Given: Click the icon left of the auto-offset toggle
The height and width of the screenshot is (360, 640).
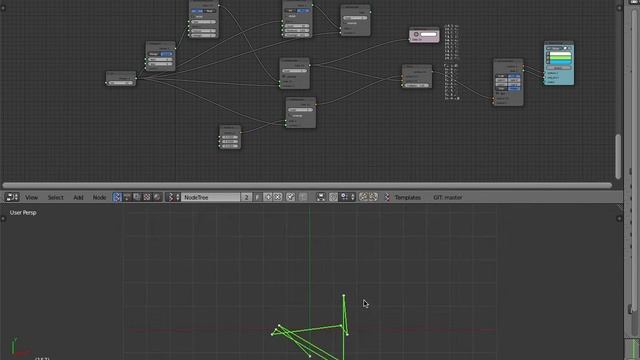Looking at the screenshot, I should point(321,197).
